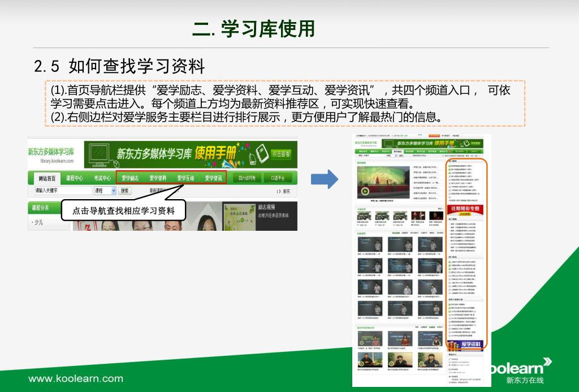Click the 口语平台 button in the navigation bar
Viewport: 579px width, 392px height.
278,178
